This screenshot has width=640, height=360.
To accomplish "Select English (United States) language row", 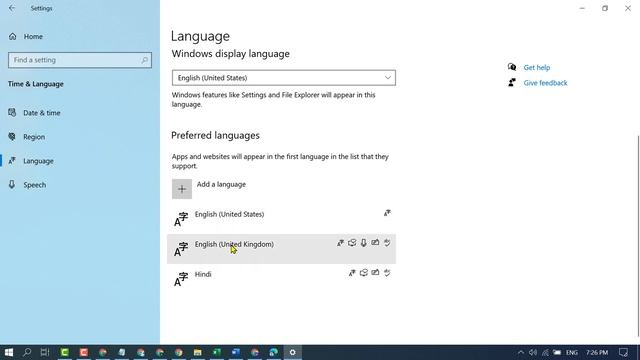I will (282, 219).
